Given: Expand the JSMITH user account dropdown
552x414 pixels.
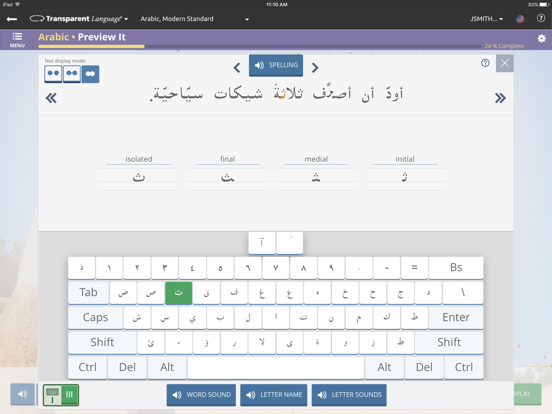Looking at the screenshot, I should pyautogui.click(x=487, y=19).
